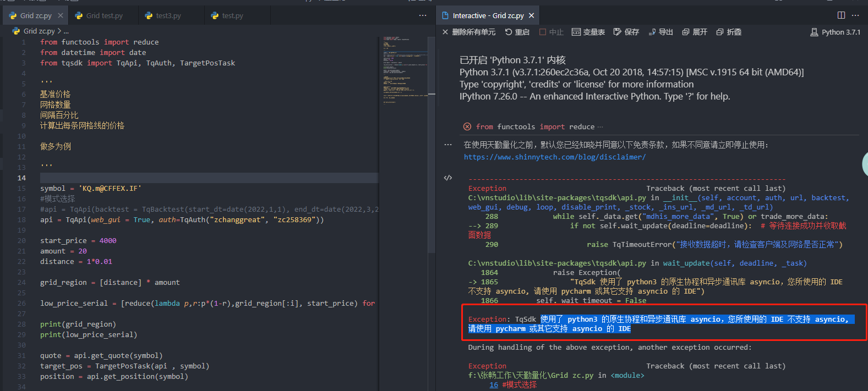Open the breadcrumb ellipsis symbol picker
868x391 pixels.
click(x=66, y=31)
